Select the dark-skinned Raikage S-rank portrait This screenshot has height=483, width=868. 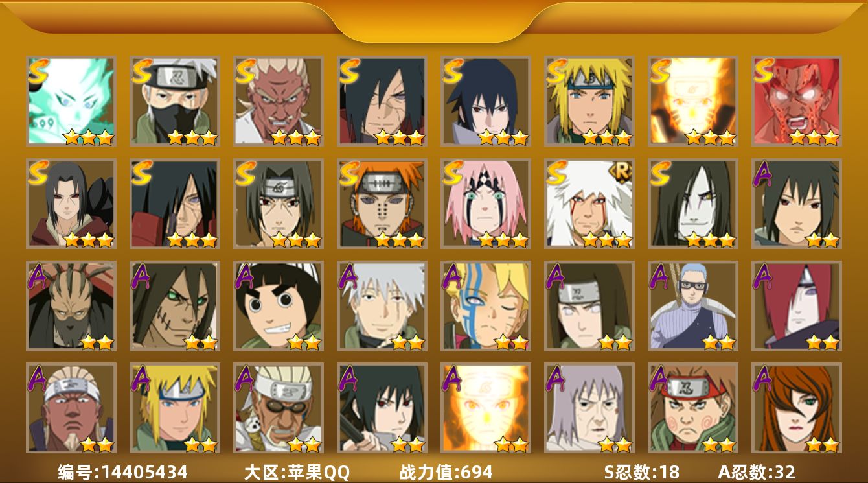coord(278,100)
